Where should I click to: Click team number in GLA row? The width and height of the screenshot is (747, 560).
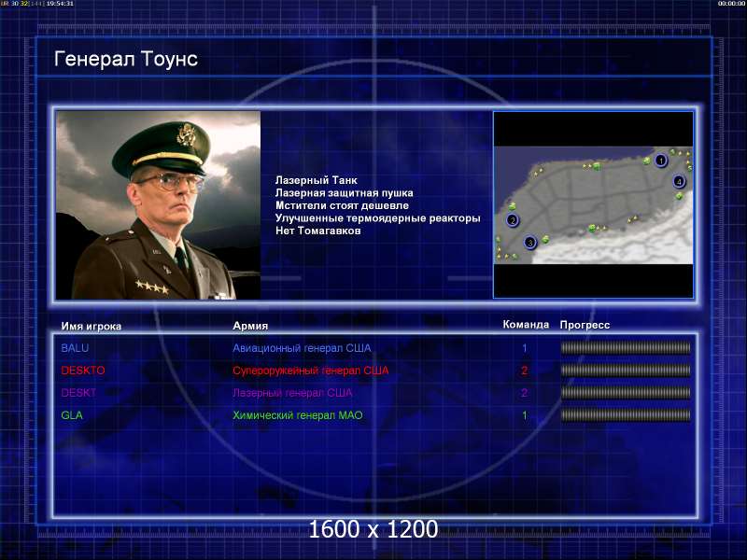tap(525, 414)
